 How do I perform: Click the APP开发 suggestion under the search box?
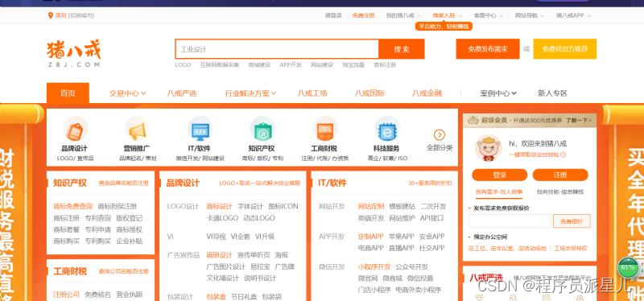point(291,65)
